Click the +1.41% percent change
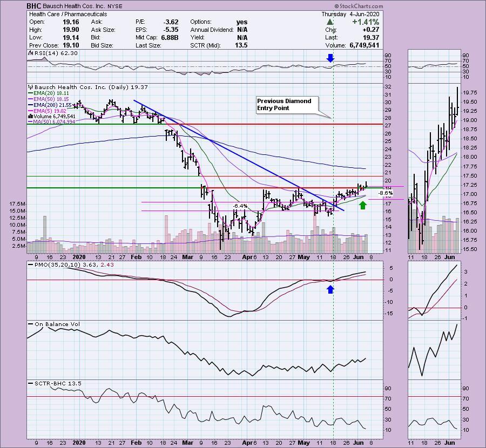Viewport: 486px width, 448px height. pos(366,22)
